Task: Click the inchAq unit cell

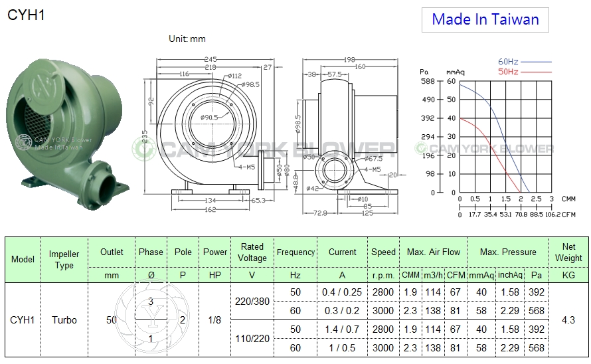Action: coord(510,275)
